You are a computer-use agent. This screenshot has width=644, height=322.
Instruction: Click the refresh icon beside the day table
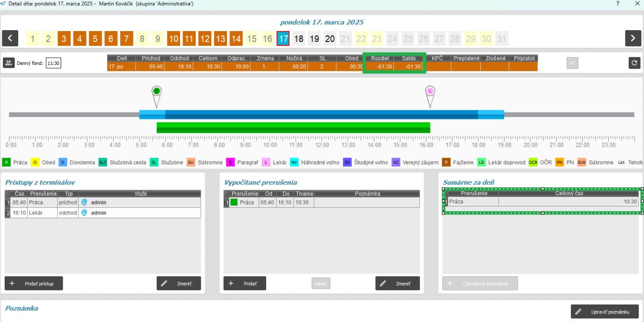click(x=634, y=63)
